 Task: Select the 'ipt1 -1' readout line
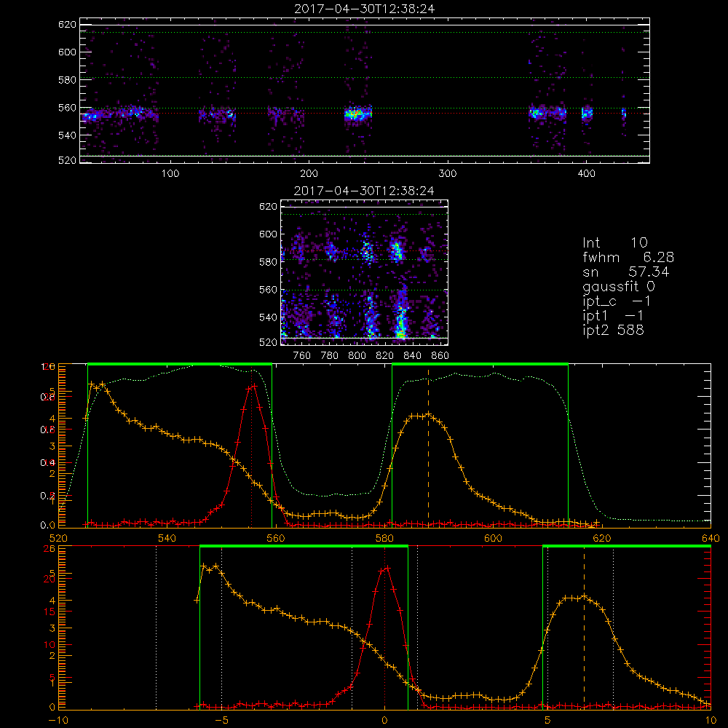[613, 316]
